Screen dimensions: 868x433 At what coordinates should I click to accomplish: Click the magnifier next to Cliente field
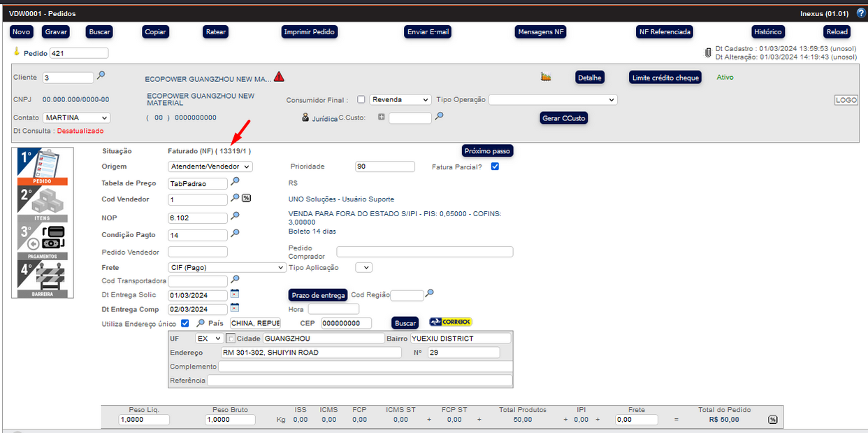tap(101, 76)
